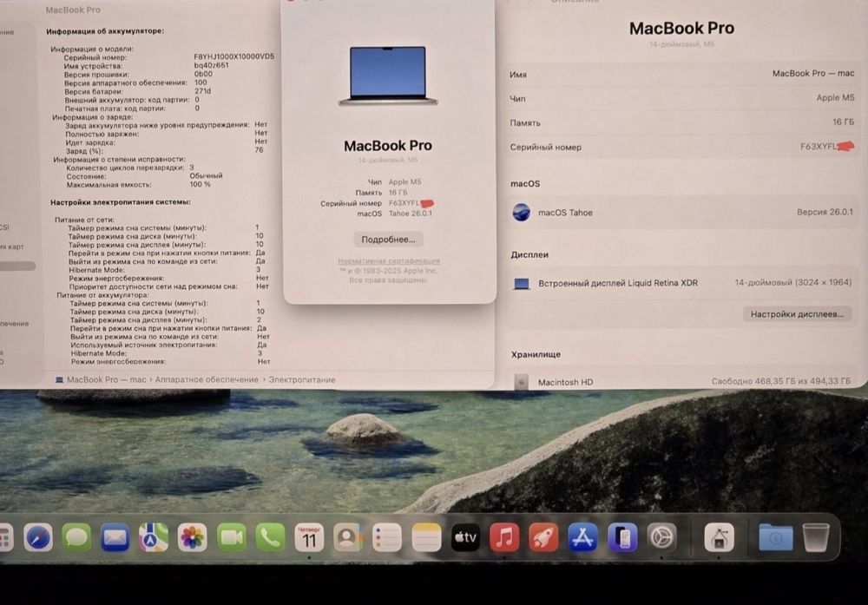Click serial number "F8YHJ1000X10000VD5"

click(233, 56)
